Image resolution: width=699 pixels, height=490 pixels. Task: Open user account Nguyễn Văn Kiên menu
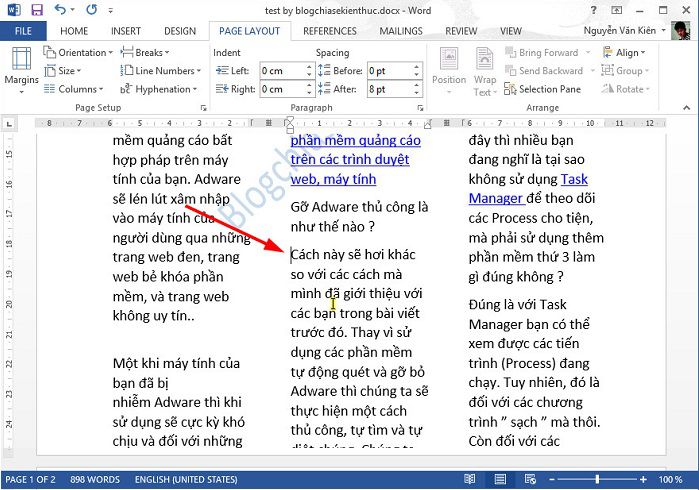tap(624, 31)
